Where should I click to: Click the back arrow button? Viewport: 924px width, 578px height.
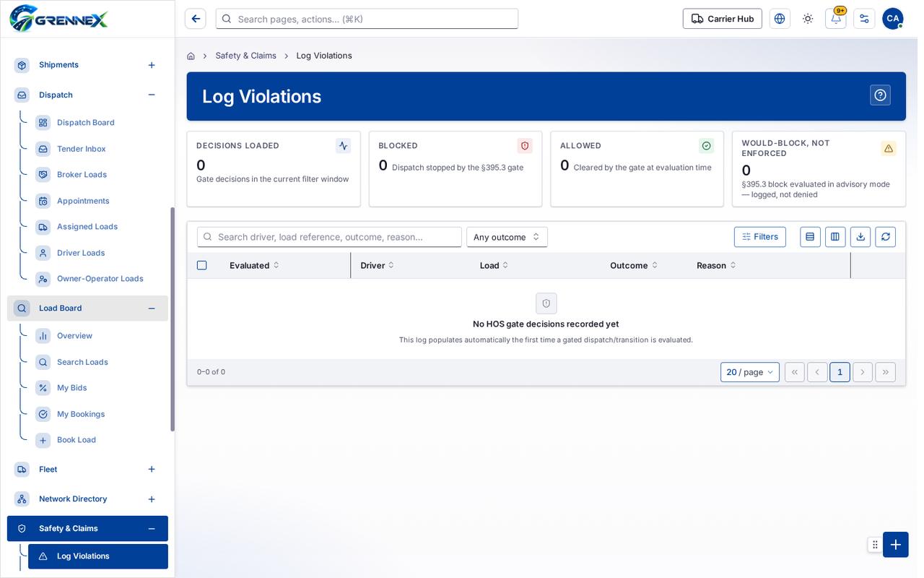pyautogui.click(x=196, y=19)
